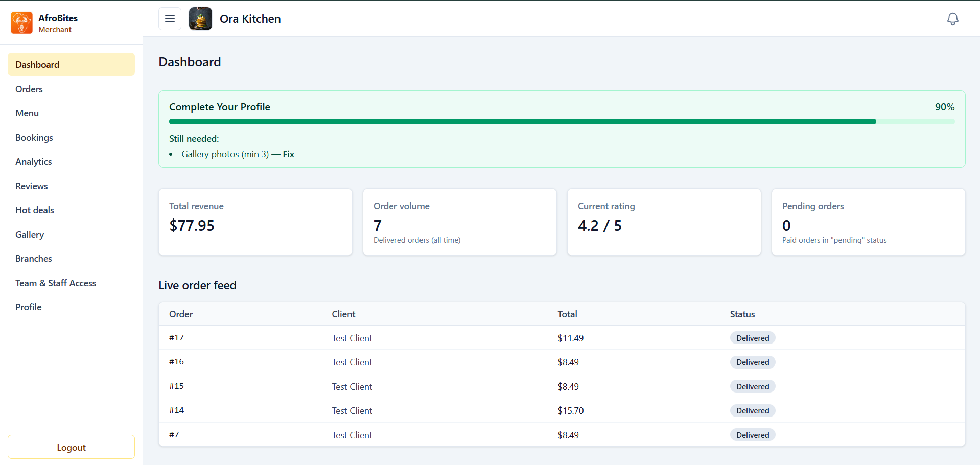The width and height of the screenshot is (980, 465).
Task: Click the Total column header
Action: click(567, 314)
